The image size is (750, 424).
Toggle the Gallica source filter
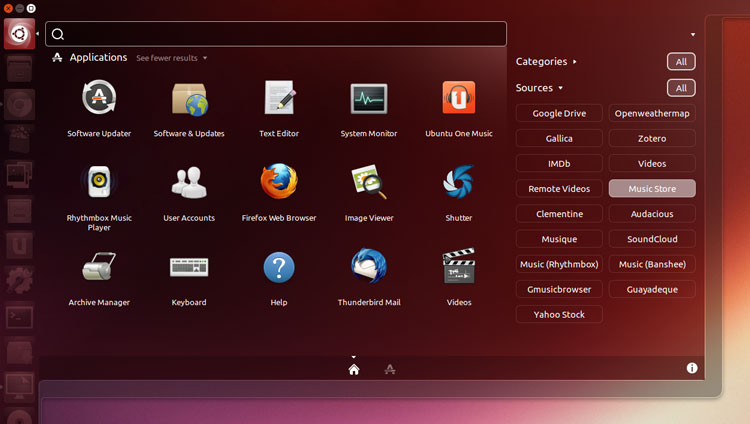[x=559, y=138]
